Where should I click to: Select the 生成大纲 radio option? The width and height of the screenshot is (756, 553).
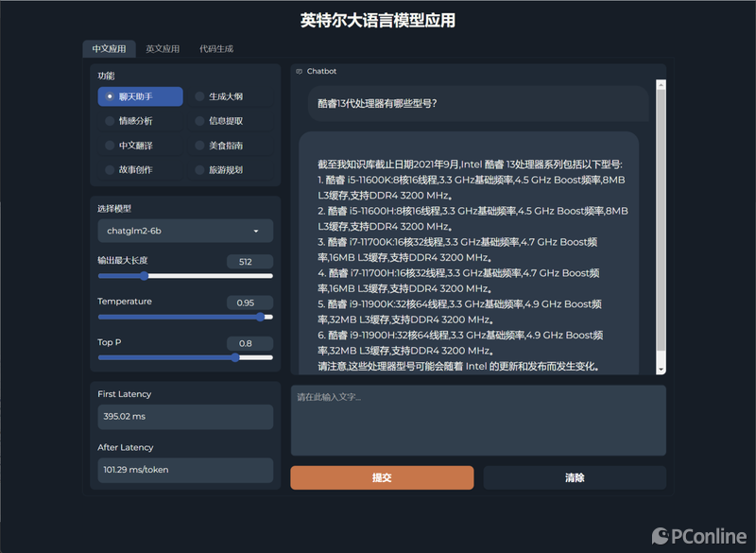230,96
